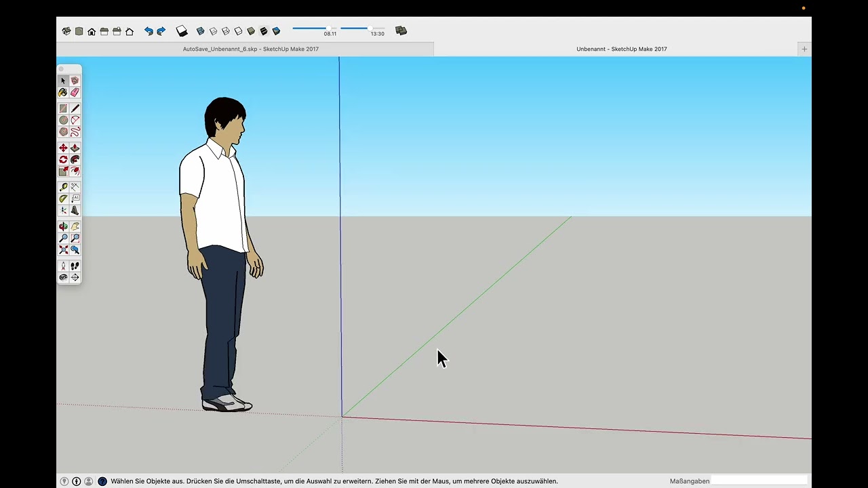Undo the last action
This screenshot has height=488, width=868.
149,31
